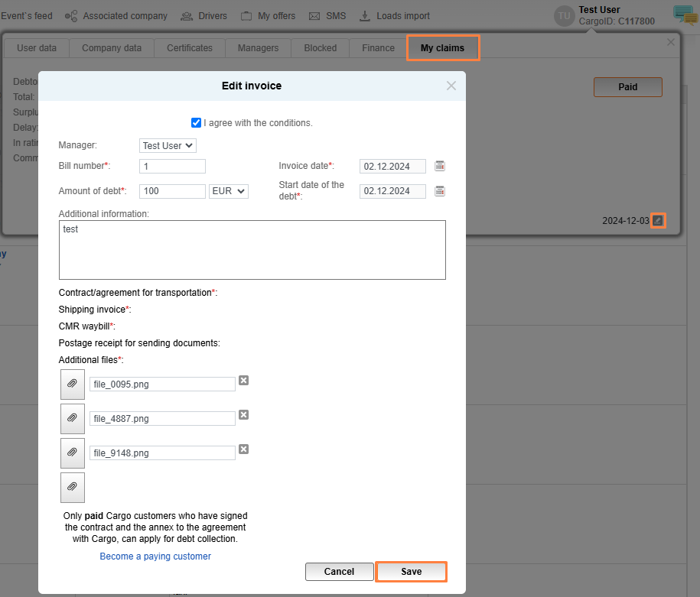700x597 pixels.
Task: Remove the file_9148.png attachment
Action: tap(244, 449)
